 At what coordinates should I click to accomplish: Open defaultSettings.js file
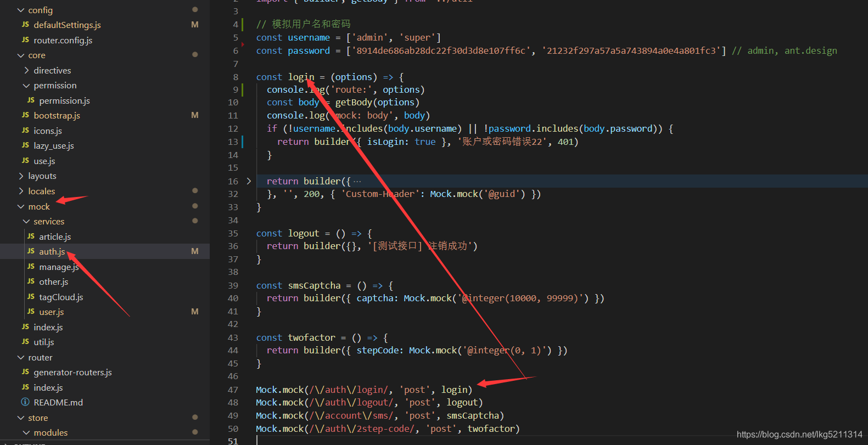[x=67, y=25]
